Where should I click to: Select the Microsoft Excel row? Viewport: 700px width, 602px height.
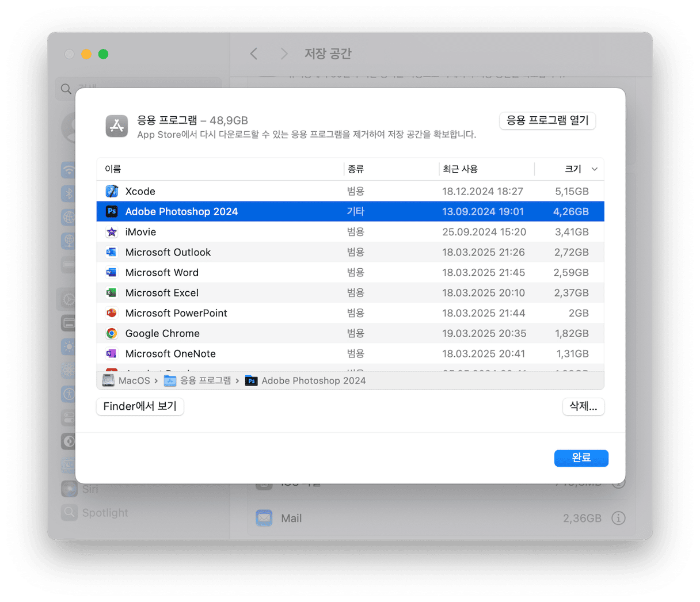[x=351, y=293]
